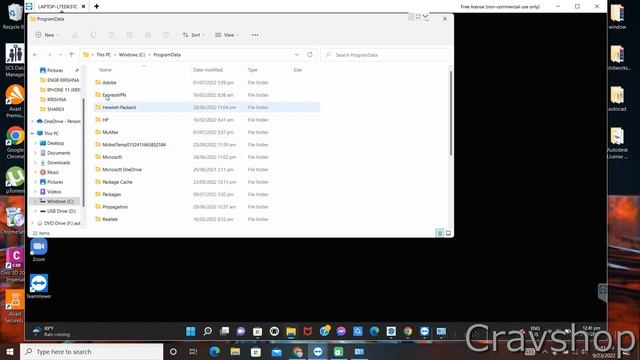The height and width of the screenshot is (360, 640).
Task: Click the file list vertical scrollbar
Action: (x=451, y=113)
